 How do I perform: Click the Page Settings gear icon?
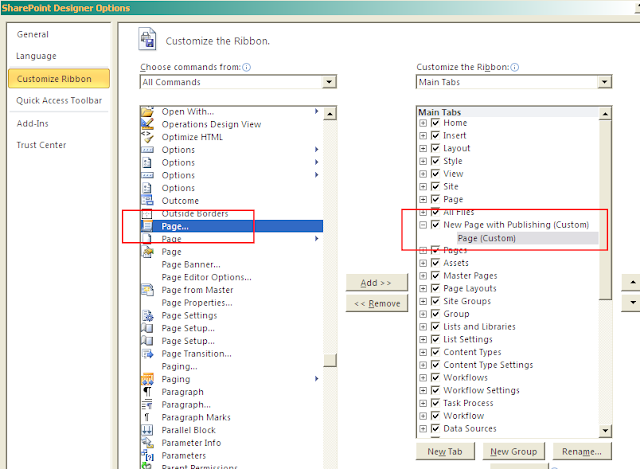coord(147,316)
